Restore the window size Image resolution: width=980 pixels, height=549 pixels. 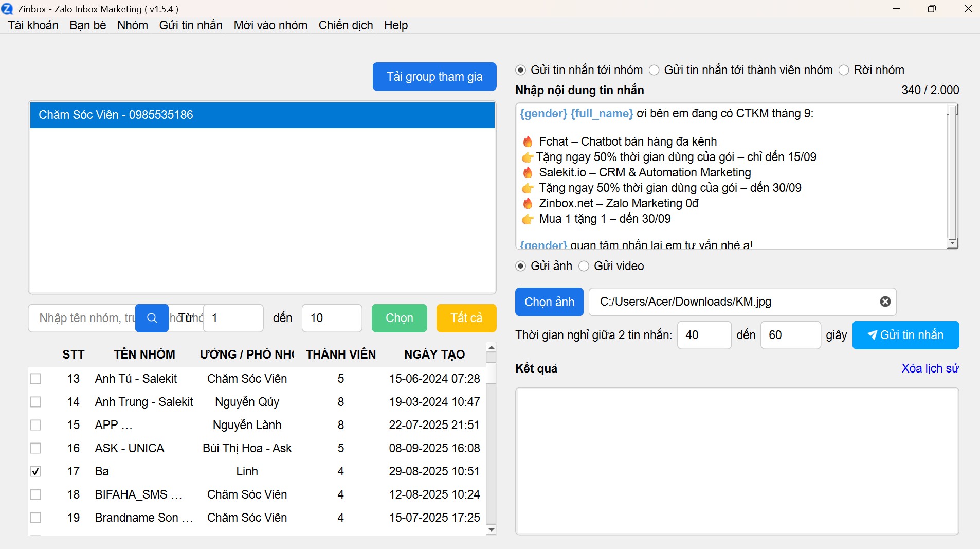(931, 9)
